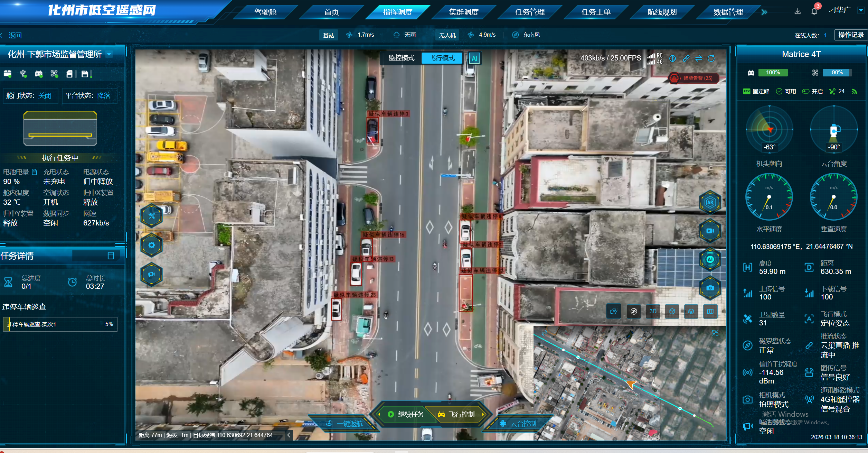Take photo with camera hexagon icon
The height and width of the screenshot is (453, 868).
click(x=710, y=288)
